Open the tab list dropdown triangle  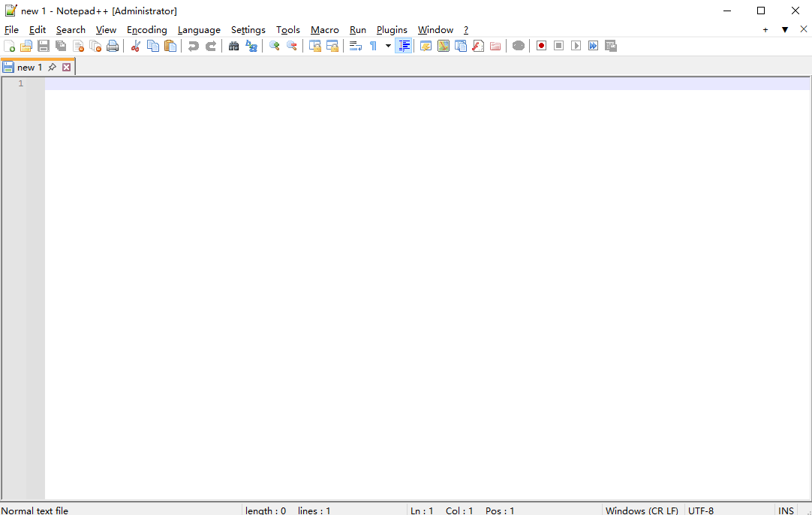coord(785,29)
